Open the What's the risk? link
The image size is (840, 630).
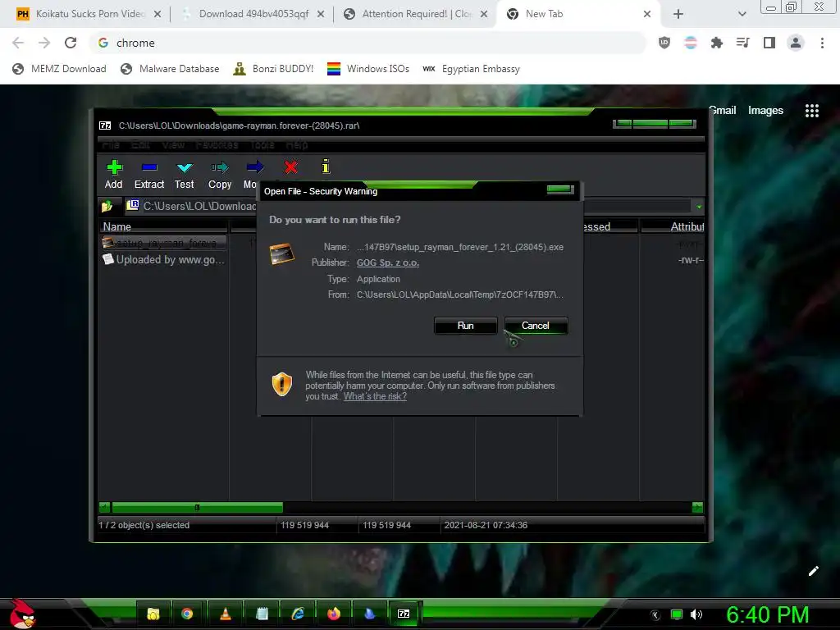coord(375,396)
